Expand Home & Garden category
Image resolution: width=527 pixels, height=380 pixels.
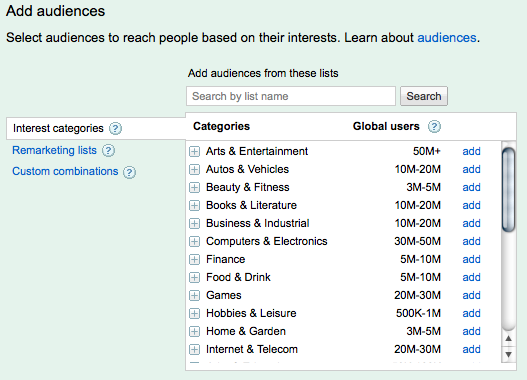[194, 331]
